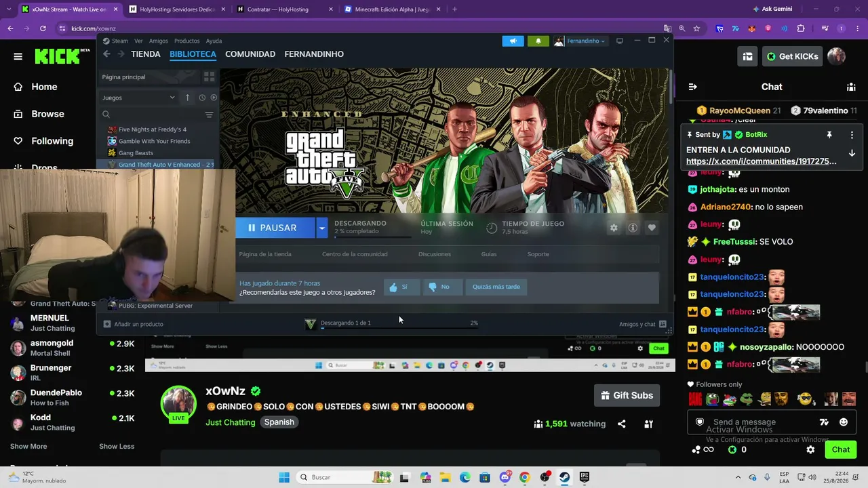The height and width of the screenshot is (488, 868).
Task: Open chat users list icon
Action: pos(851,87)
